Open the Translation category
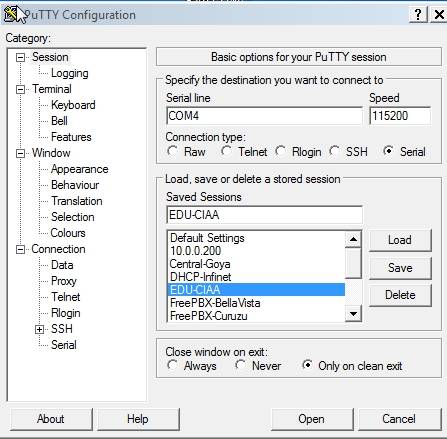Image resolution: width=447 pixels, height=439 pixels. [77, 201]
